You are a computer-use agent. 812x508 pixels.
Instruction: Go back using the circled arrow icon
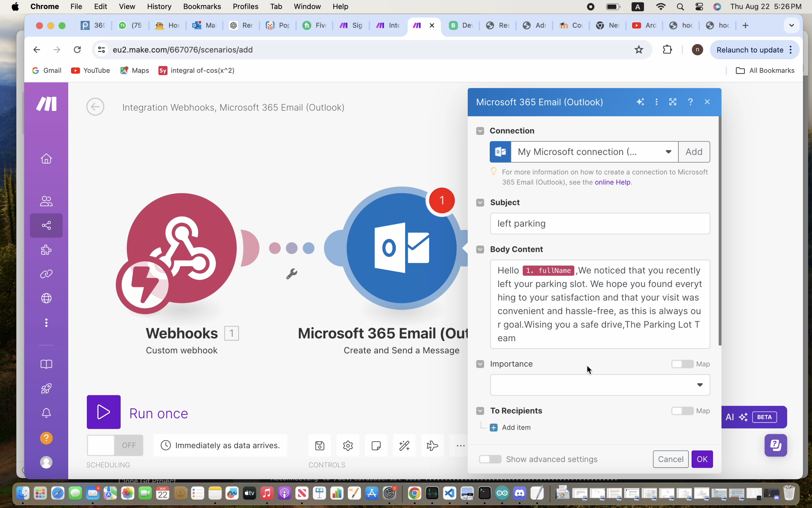click(95, 107)
